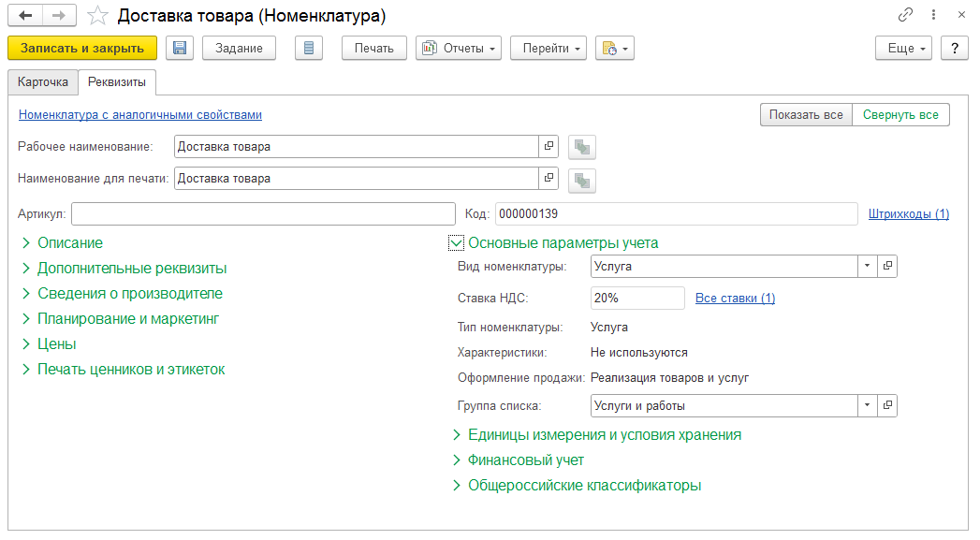Open the Группа списка dropdown

click(x=868, y=405)
